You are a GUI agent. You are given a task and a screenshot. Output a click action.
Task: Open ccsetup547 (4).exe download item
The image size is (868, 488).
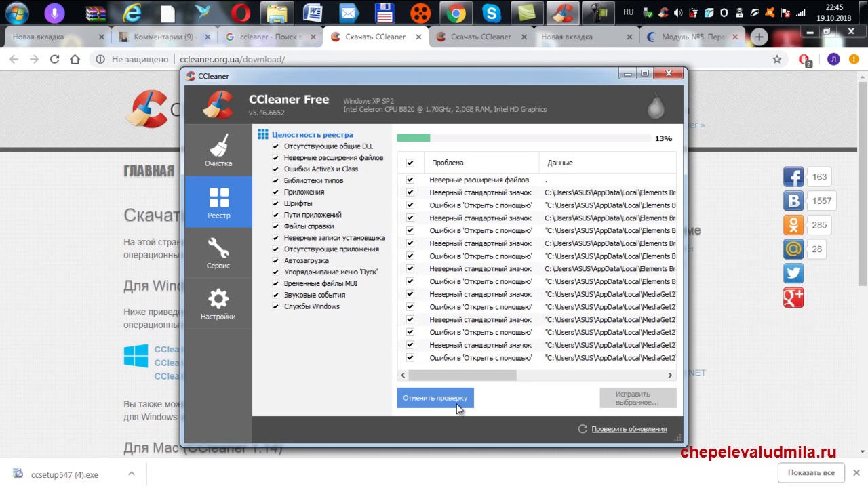pyautogui.click(x=64, y=474)
